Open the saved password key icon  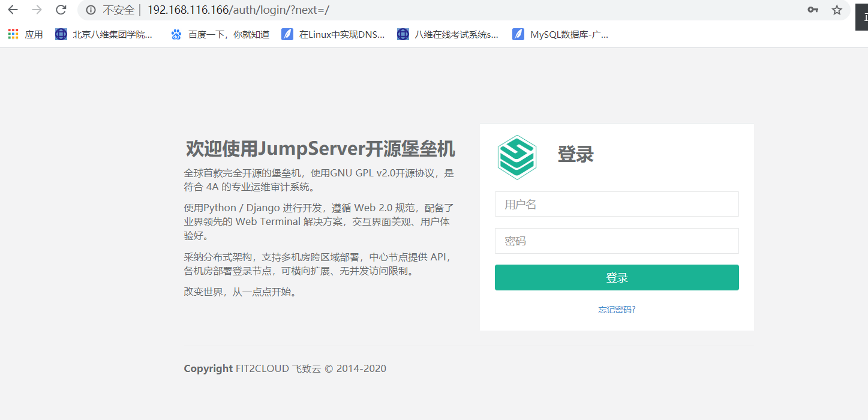pos(813,10)
